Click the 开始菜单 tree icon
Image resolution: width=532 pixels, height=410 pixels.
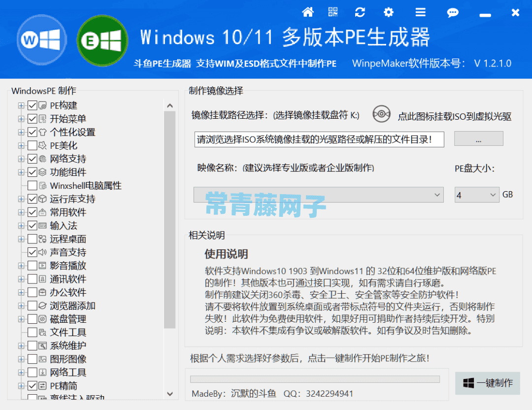(x=42, y=119)
